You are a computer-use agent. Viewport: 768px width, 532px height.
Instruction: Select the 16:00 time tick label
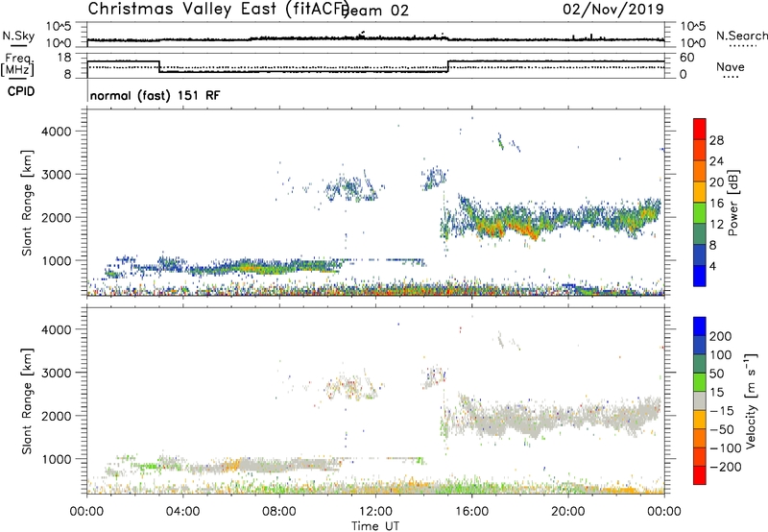pyautogui.click(x=471, y=512)
